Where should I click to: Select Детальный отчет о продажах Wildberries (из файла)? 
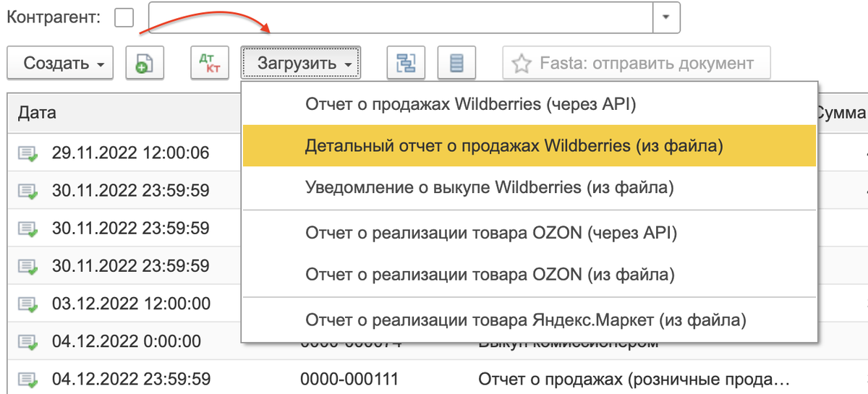pyautogui.click(x=529, y=145)
